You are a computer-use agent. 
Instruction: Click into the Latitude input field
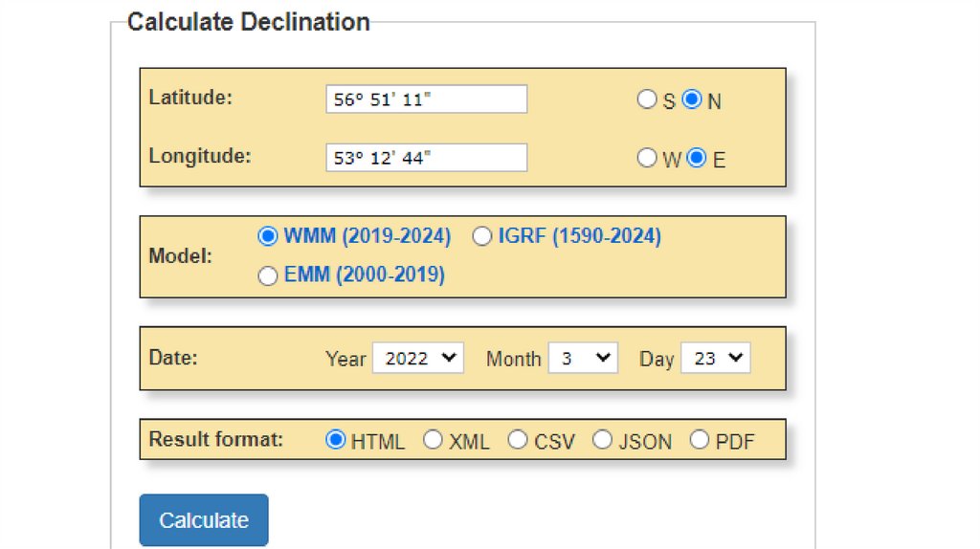point(426,99)
